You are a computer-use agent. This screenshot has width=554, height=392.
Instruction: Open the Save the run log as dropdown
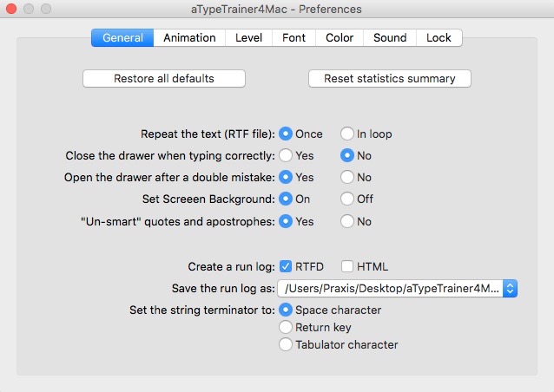coord(398,288)
